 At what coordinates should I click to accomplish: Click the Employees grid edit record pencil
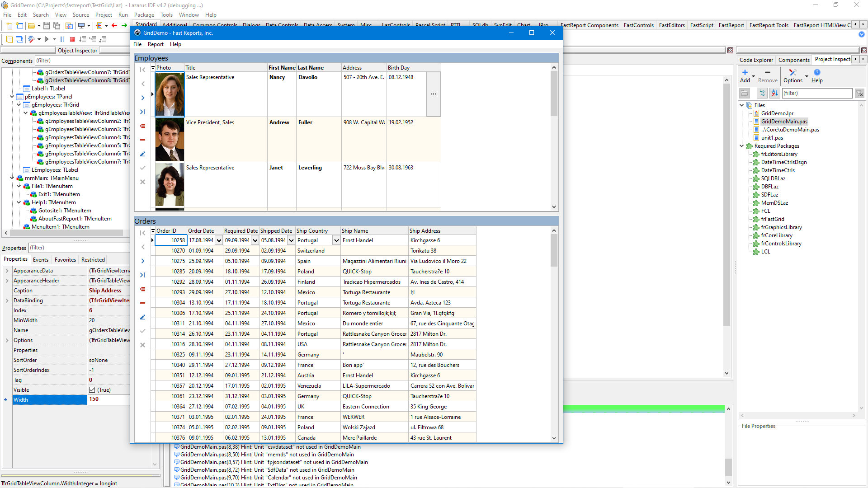coord(142,154)
